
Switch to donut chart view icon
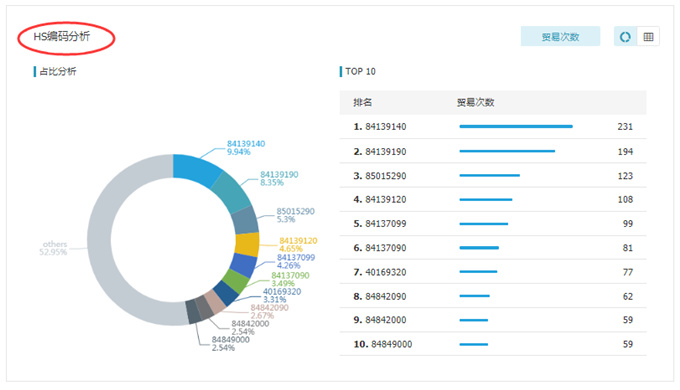625,37
